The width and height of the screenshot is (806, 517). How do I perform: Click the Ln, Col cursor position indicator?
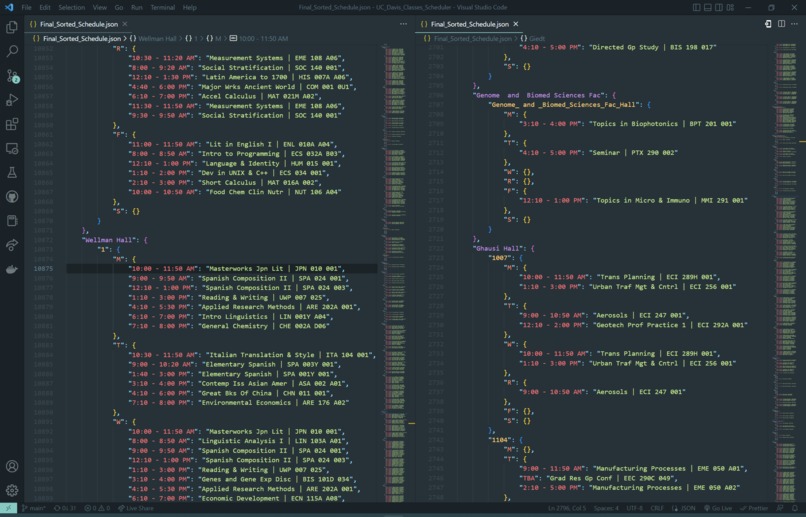[x=567, y=508]
